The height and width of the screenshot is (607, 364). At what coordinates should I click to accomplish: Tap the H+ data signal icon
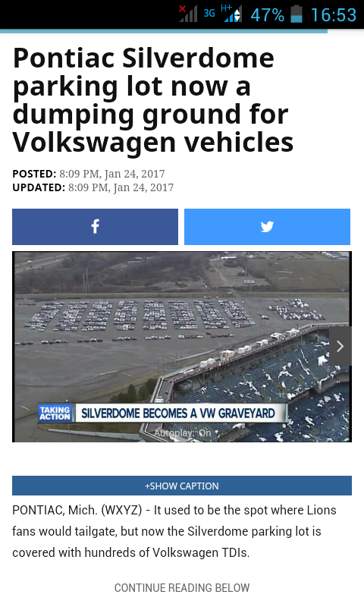[231, 14]
